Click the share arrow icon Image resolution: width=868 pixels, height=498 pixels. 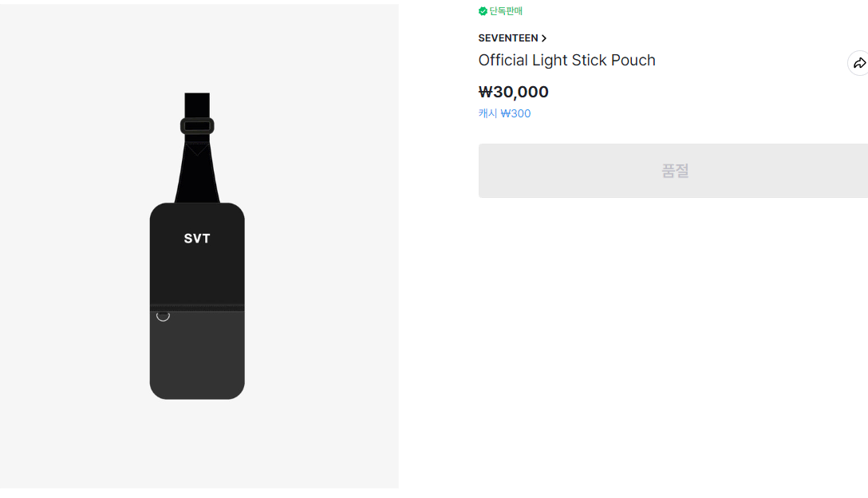pyautogui.click(x=858, y=63)
